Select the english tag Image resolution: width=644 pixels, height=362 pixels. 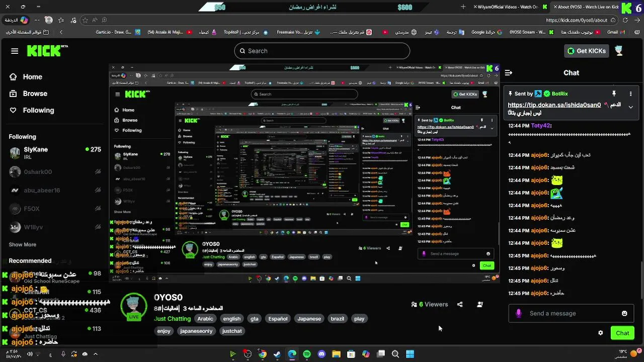coord(232,319)
